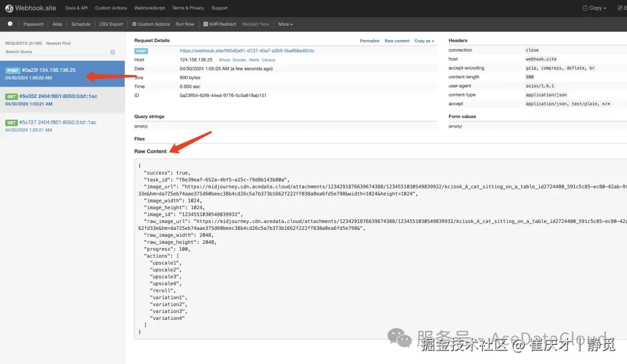The height and width of the screenshot is (364, 627).
Task: Click the Host IP 124.156.136.25 value
Action: [x=196, y=60]
